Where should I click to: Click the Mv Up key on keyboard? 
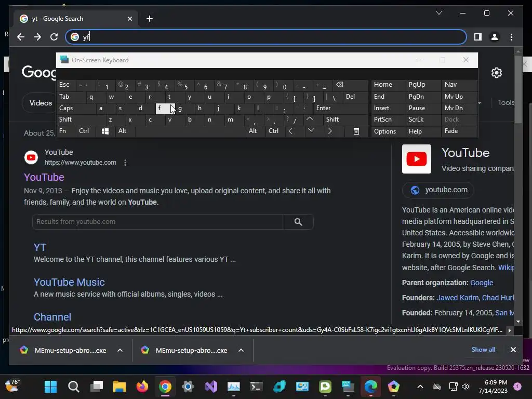[459, 97]
